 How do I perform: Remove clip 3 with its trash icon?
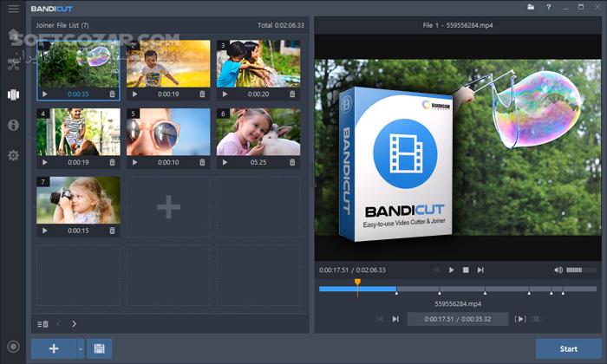(x=292, y=94)
